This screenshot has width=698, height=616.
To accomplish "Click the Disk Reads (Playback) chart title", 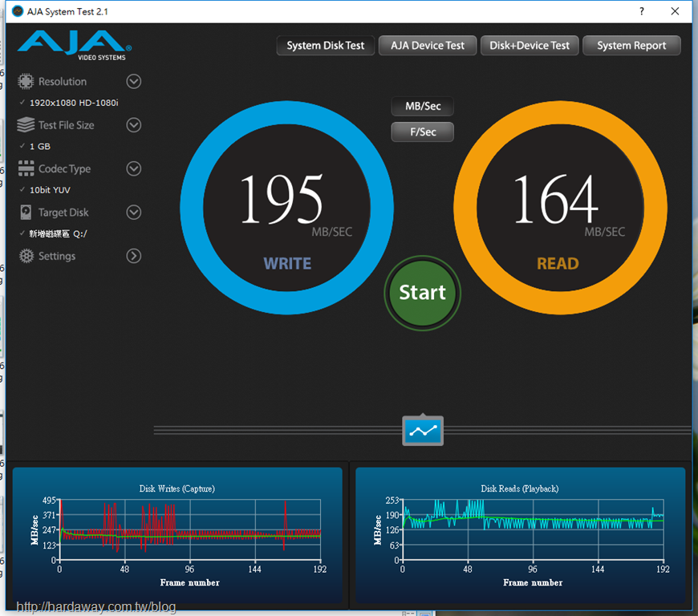I will (520, 488).
